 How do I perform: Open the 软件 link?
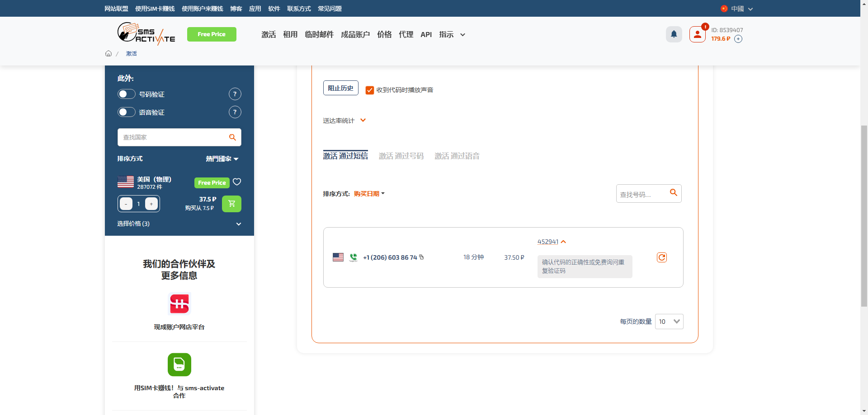coord(274,9)
